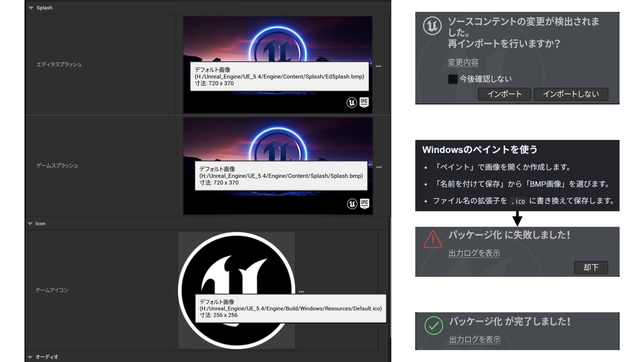Viewport: 644px width, 362px height.
Task: Select the ゲームスプラッシュ thumbnail image
Action: 278,166
